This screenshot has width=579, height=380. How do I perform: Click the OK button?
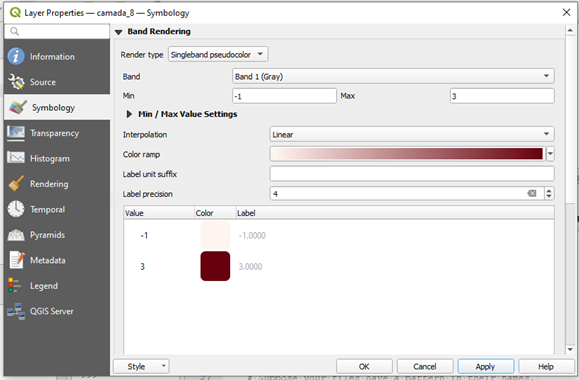pyautogui.click(x=364, y=366)
